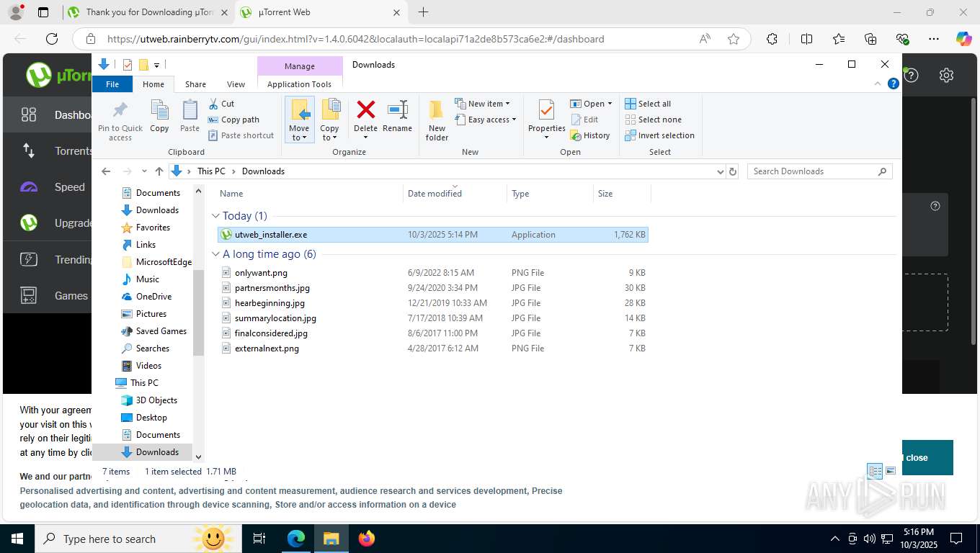Open Windows Start menu

[17, 539]
